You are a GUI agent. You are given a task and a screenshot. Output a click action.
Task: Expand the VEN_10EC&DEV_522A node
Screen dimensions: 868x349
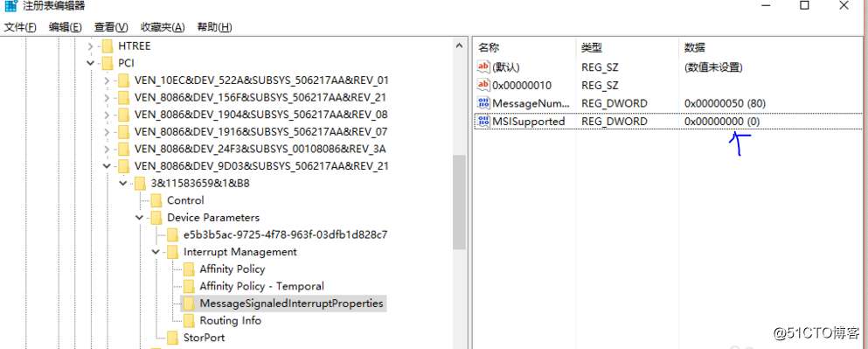pos(107,80)
